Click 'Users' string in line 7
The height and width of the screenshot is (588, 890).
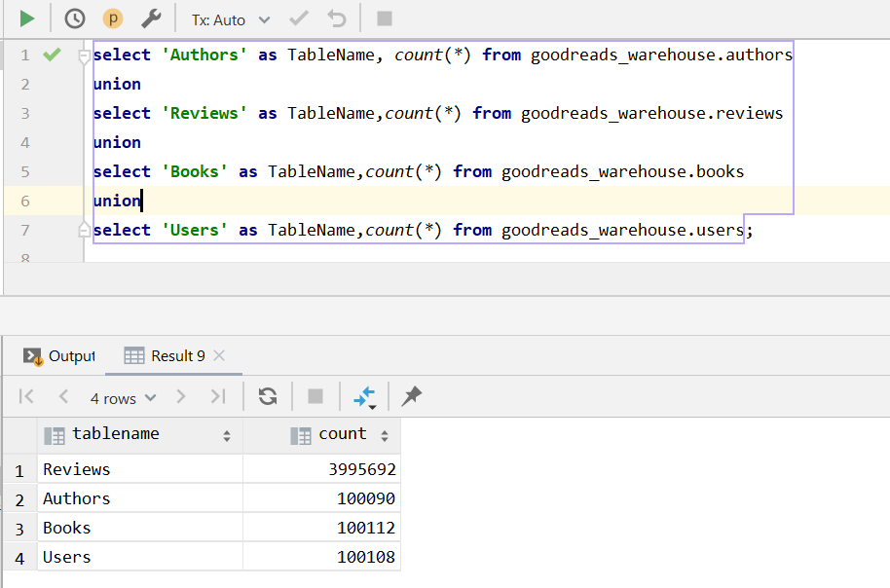pyautogui.click(x=194, y=231)
